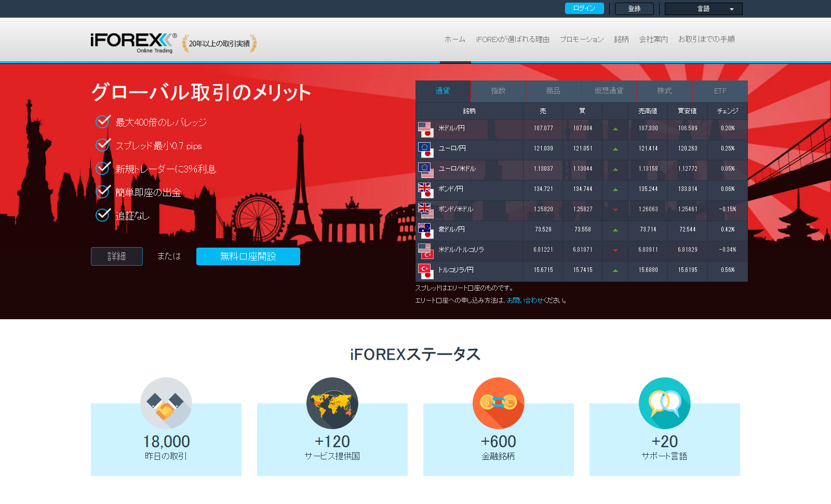The image size is (831, 504).
Task: Click green up arrow in 豪ドル/円 row
Action: click(x=615, y=230)
